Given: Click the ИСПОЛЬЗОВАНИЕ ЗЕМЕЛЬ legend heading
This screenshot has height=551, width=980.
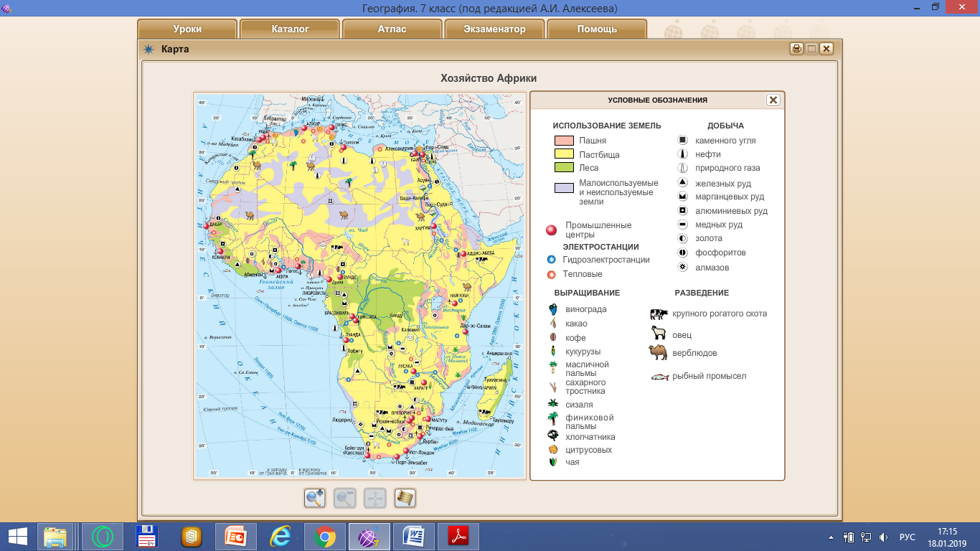Looking at the screenshot, I should [607, 126].
